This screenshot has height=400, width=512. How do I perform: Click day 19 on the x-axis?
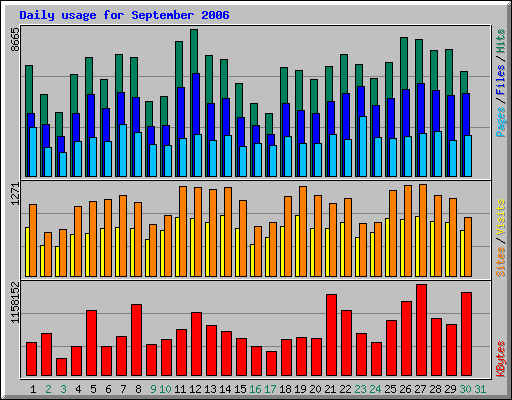[300, 389]
